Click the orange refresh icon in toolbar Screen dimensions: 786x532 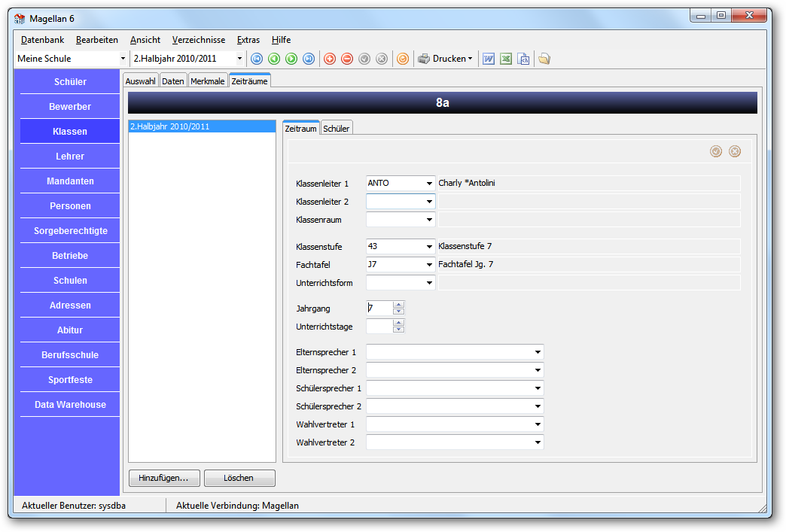pyautogui.click(x=403, y=59)
